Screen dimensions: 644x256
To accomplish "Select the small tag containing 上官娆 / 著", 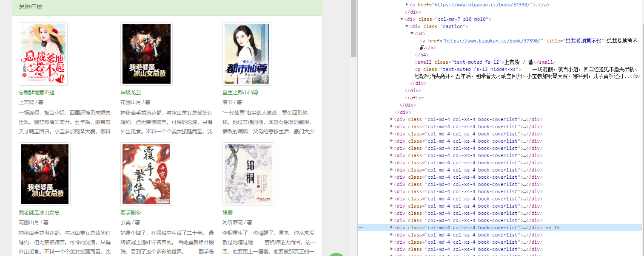I will pyautogui.click(x=485, y=62).
